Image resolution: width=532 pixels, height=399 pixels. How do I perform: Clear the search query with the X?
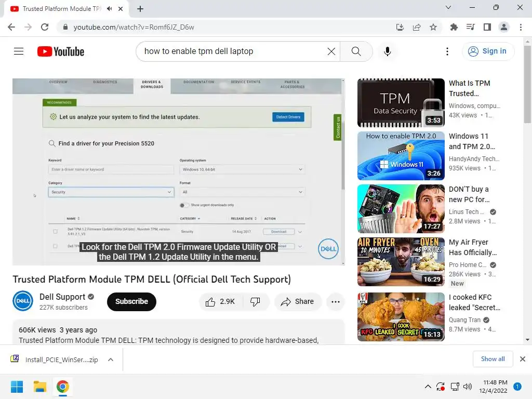331,51
